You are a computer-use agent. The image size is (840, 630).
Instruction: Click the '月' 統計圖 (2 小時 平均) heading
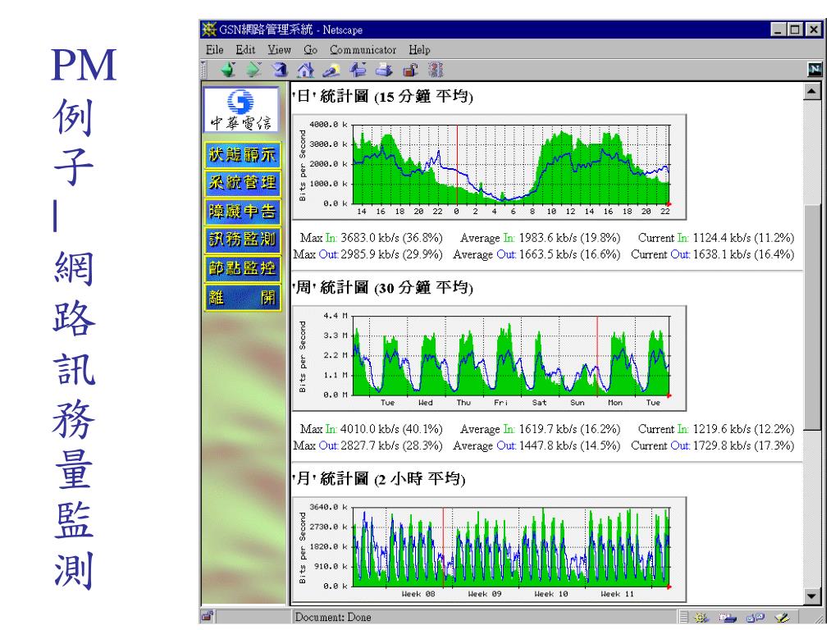pos(379,478)
